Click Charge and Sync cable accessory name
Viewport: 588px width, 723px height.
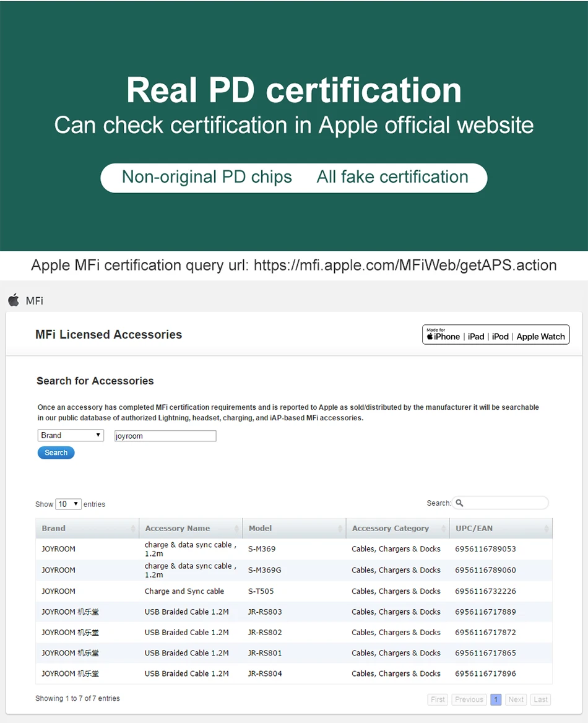[184, 591]
